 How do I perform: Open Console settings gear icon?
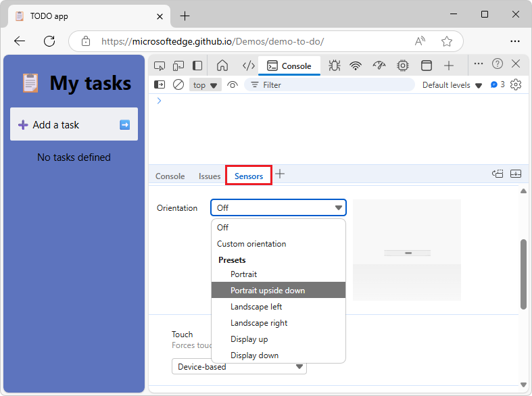pyautogui.click(x=516, y=84)
